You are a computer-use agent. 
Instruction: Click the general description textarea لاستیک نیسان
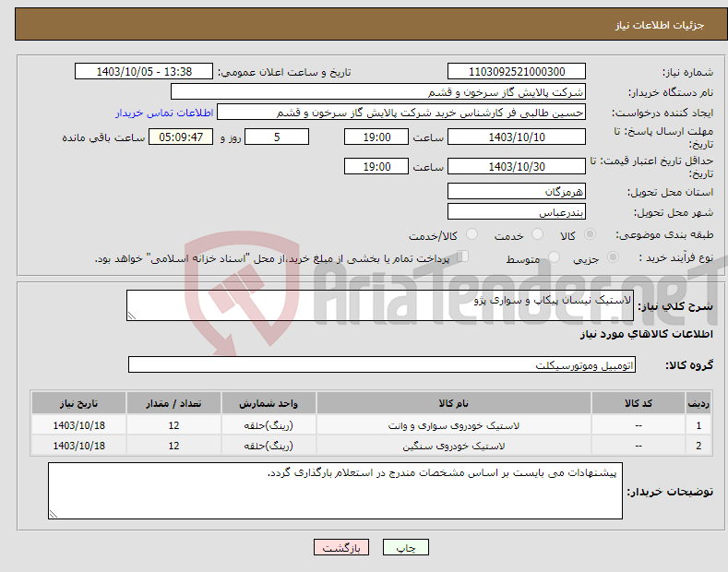380,305
